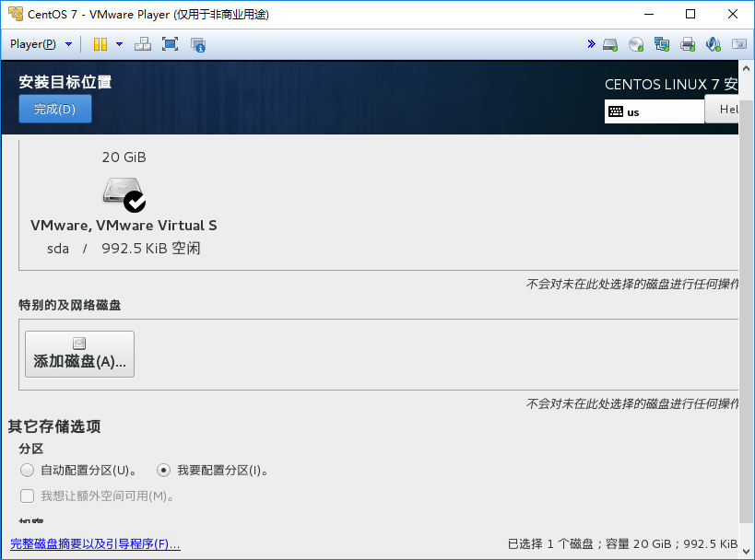This screenshot has height=560, width=755.
Task: Open the printer device icon
Action: click(x=688, y=45)
